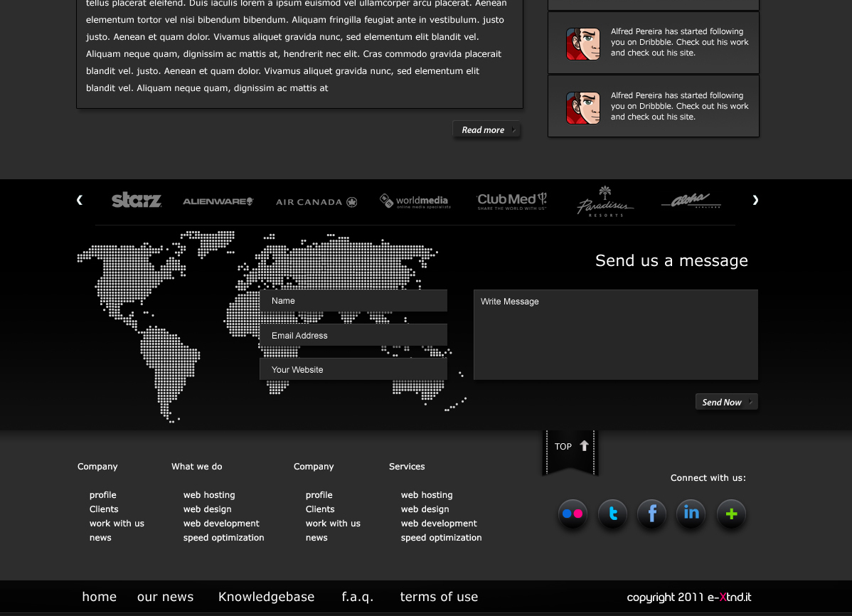Advance logo carousel with right arrow
The width and height of the screenshot is (852, 616).
pos(755,201)
